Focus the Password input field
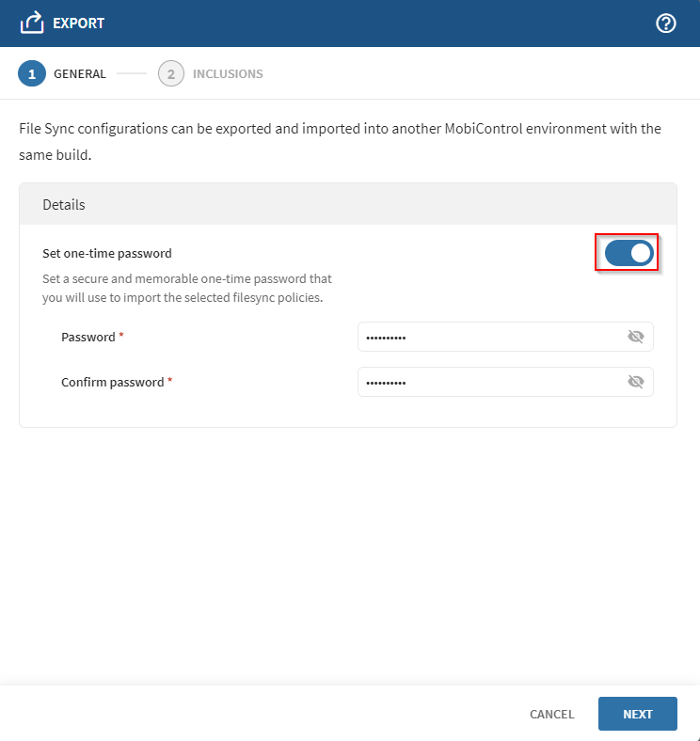Image resolution: width=700 pixels, height=741 pixels. point(489,337)
